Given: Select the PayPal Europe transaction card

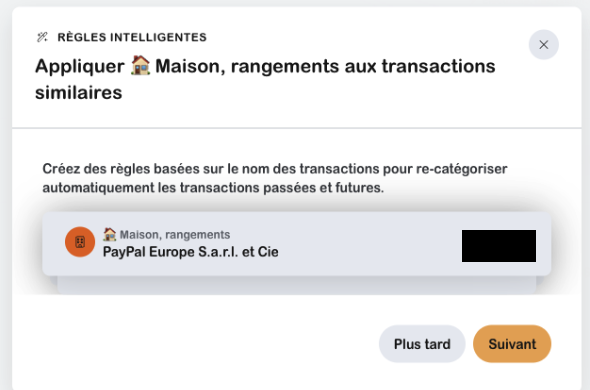Looking at the screenshot, I should [297, 244].
